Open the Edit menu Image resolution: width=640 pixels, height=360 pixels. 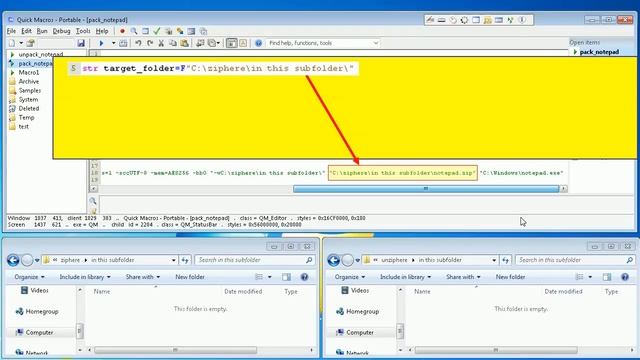[26, 31]
